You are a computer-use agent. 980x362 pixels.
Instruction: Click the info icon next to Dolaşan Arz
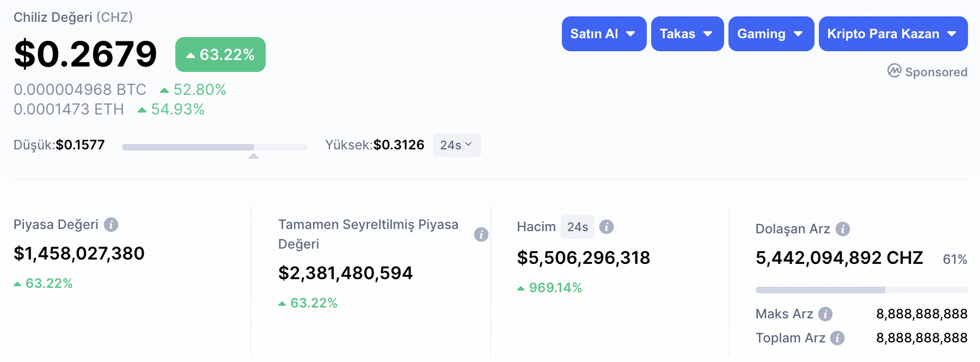[843, 229]
